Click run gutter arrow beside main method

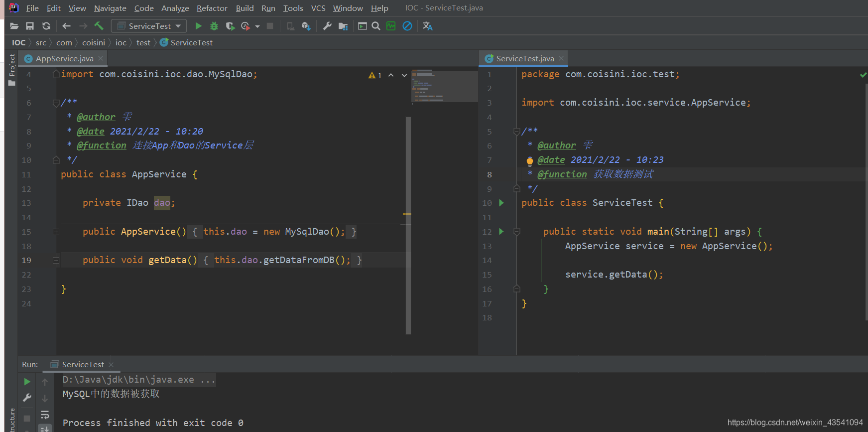[501, 232]
